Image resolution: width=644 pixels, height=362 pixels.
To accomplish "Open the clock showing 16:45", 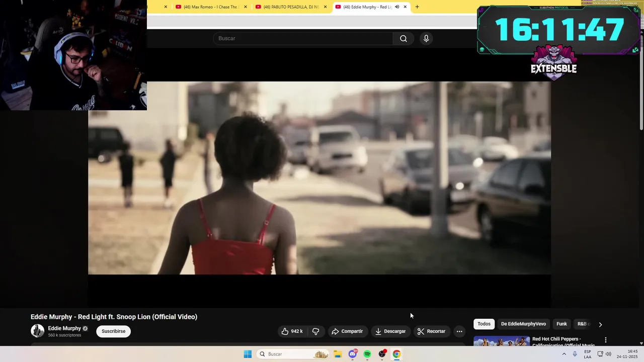I will tap(627, 354).
